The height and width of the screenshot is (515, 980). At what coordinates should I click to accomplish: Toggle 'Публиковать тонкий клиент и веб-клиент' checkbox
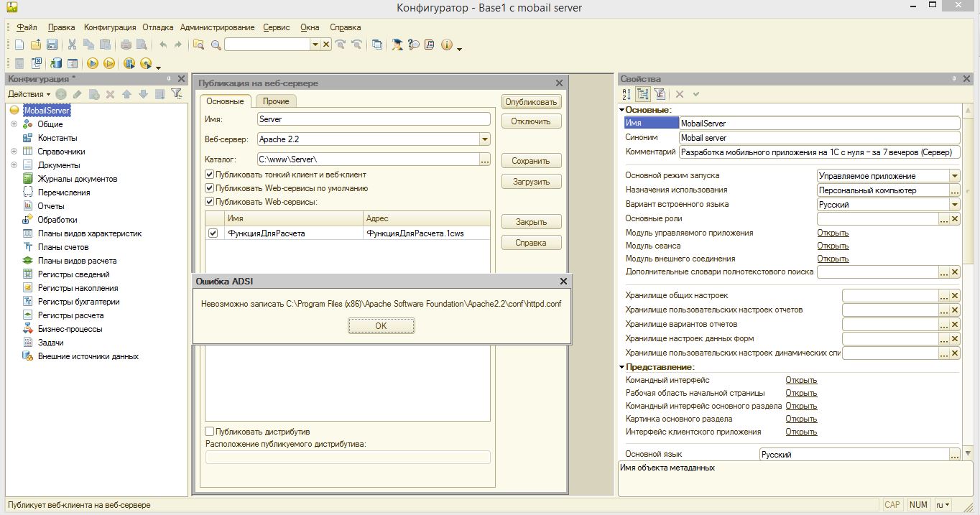coord(210,175)
